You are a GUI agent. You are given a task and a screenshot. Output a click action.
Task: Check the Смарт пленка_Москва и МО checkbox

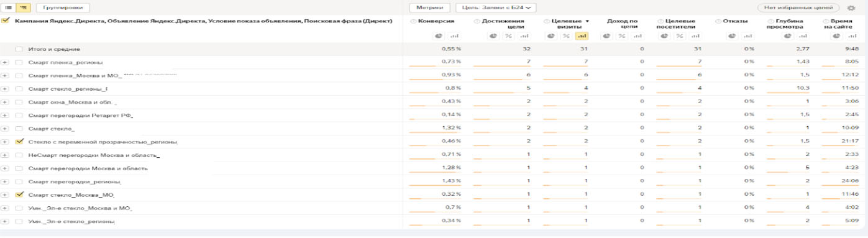point(19,75)
